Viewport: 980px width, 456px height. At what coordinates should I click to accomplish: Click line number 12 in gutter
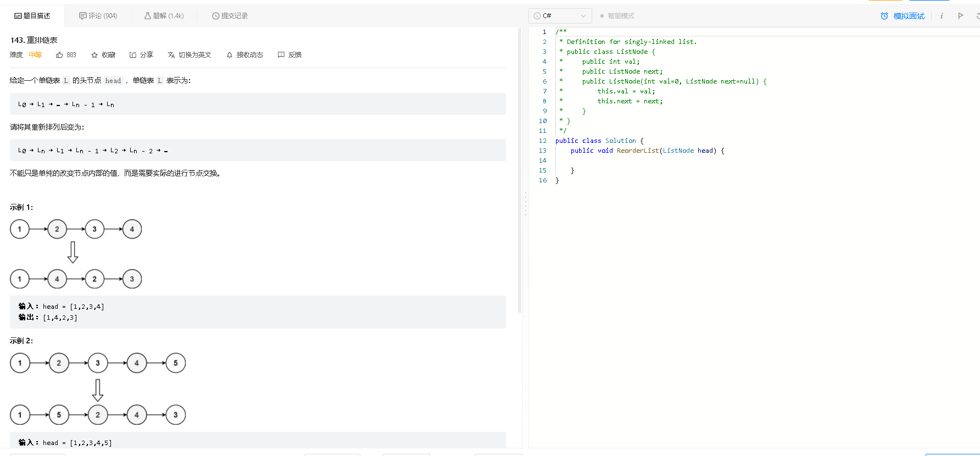(x=543, y=141)
